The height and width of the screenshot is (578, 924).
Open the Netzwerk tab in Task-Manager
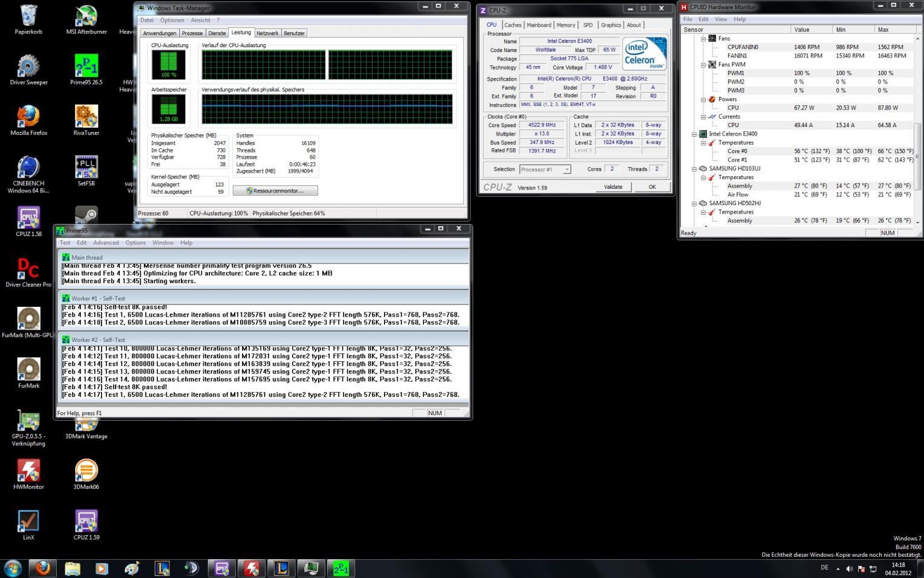[x=267, y=33]
